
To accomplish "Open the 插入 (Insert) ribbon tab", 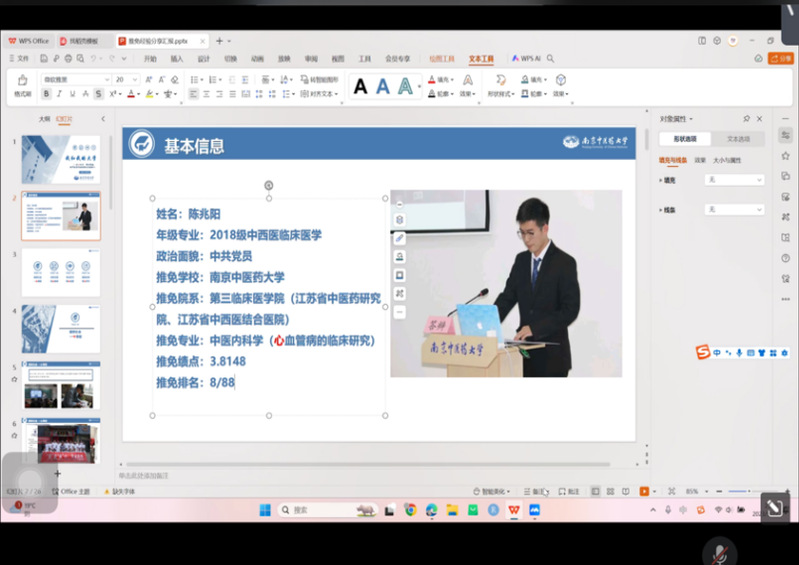I will pos(177,59).
